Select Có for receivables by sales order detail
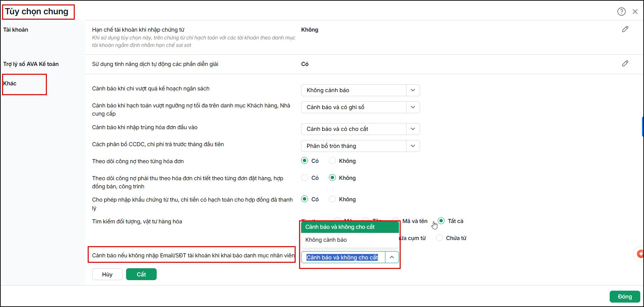The width and height of the screenshot is (644, 307). click(x=304, y=178)
